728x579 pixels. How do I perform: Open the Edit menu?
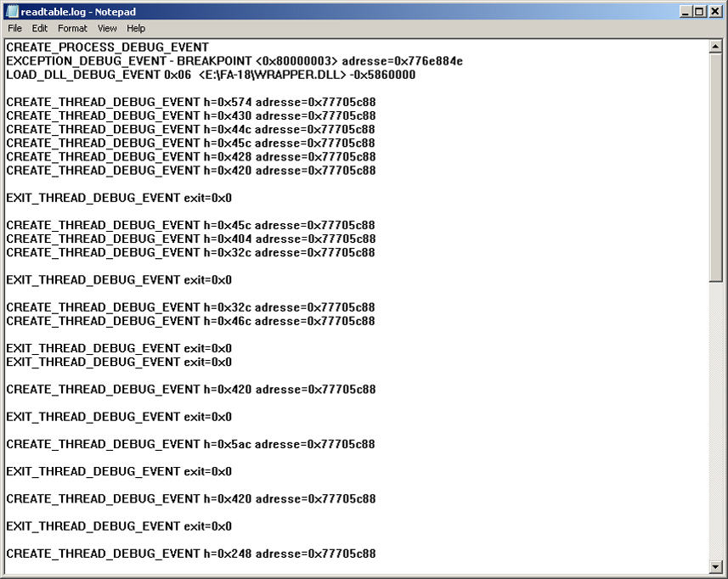[x=40, y=28]
